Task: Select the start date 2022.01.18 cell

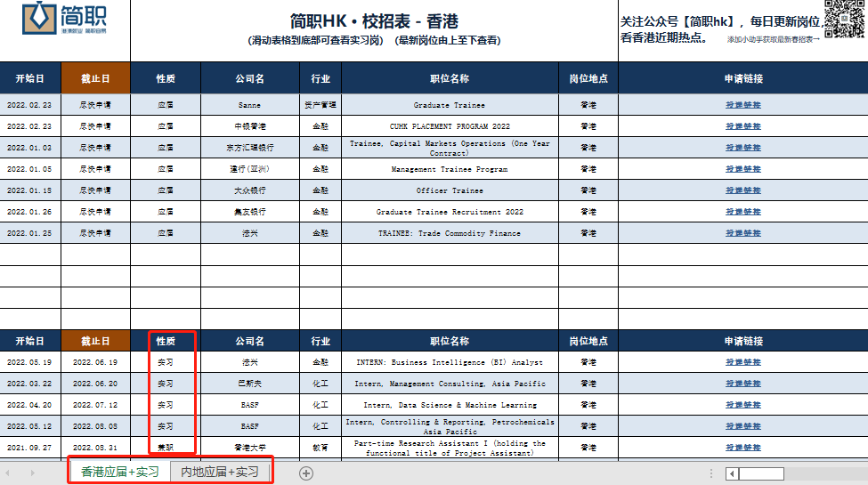Action: coord(30,190)
